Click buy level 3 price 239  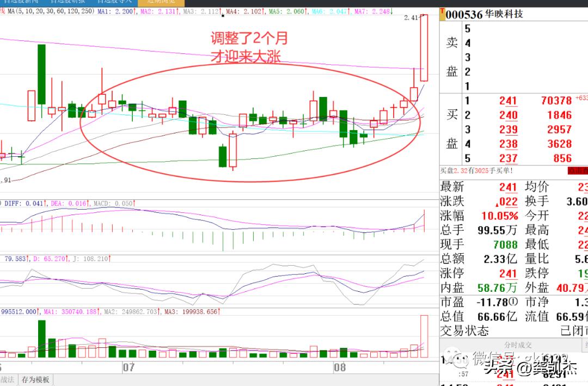tap(508, 130)
